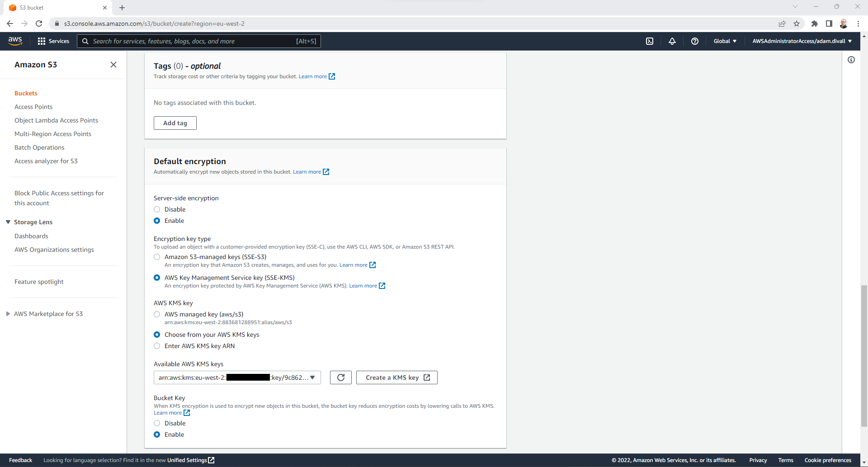This screenshot has height=467, width=868.
Task: Open the Chrome three-dot menu
Action: (858, 24)
